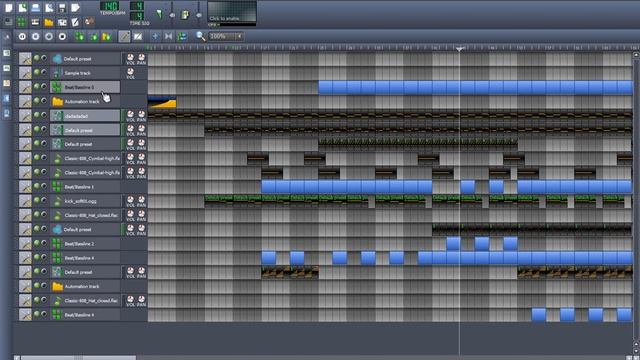
Task: Create a new project from the toolbar
Action: (9, 7)
